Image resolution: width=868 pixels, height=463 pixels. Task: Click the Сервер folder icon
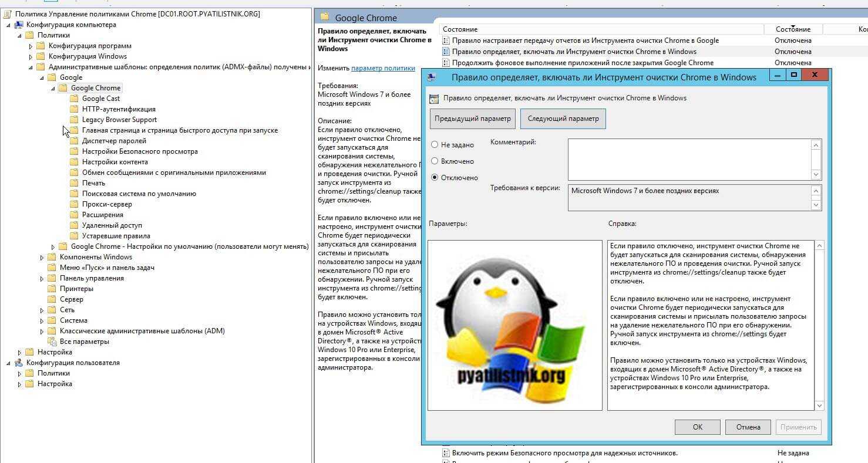pyautogui.click(x=52, y=299)
